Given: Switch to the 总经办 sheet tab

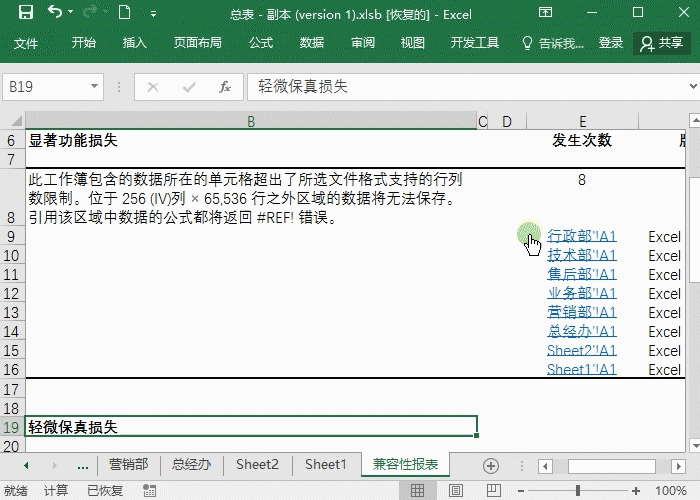Looking at the screenshot, I should (191, 465).
